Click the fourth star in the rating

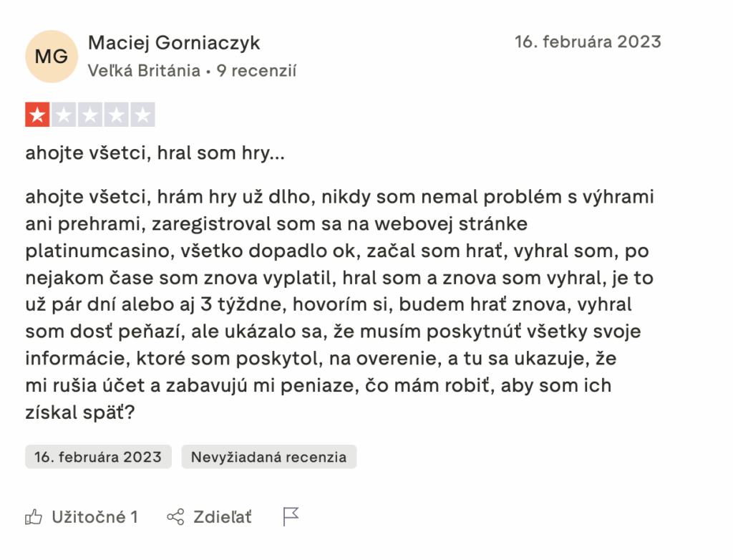[x=116, y=115]
